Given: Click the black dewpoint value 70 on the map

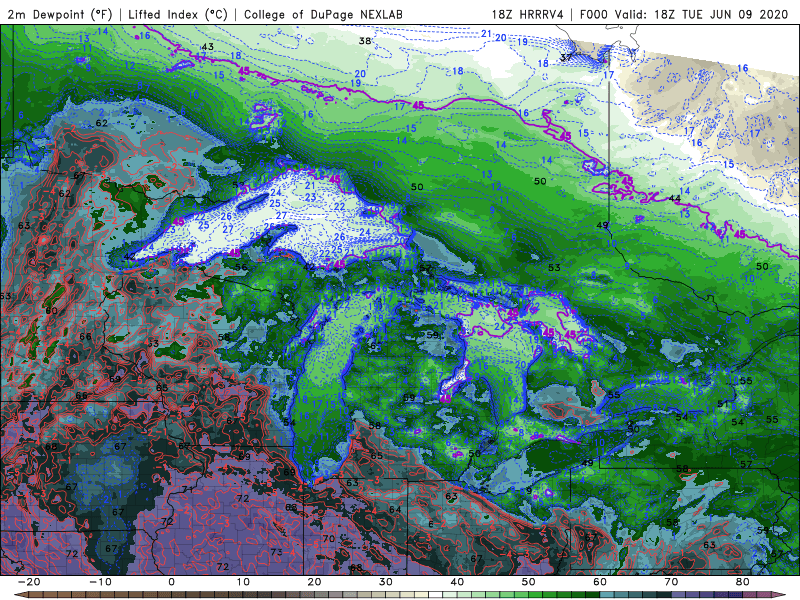Looking at the screenshot, I should point(329,538).
